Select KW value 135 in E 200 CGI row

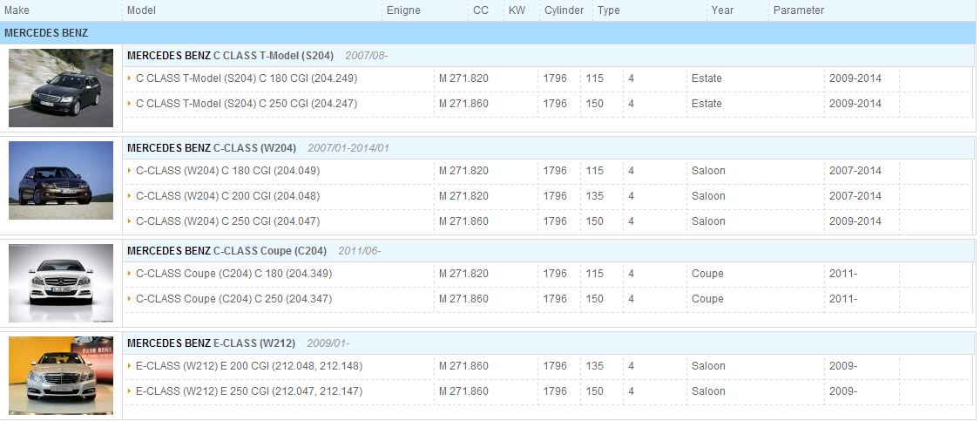(x=595, y=366)
